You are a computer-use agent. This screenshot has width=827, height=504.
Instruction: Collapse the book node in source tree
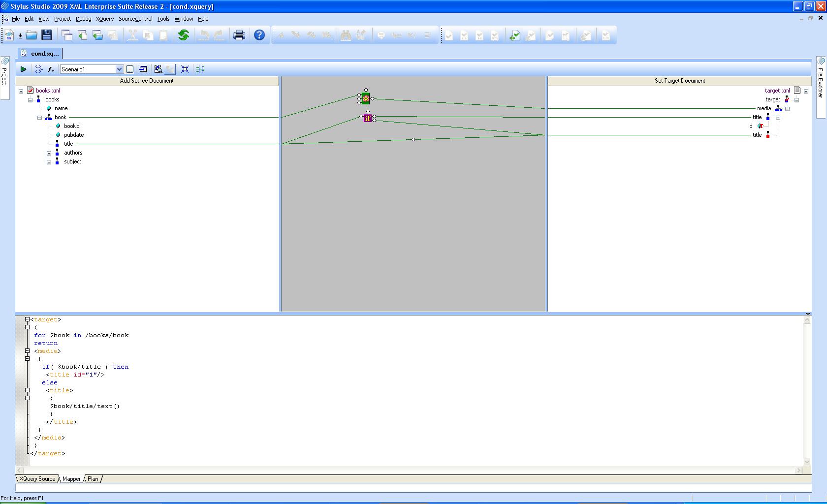pyautogui.click(x=40, y=118)
